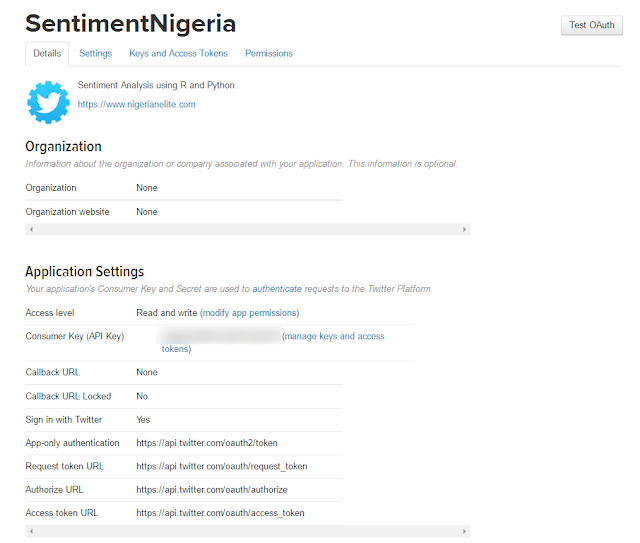Click the Application Settings horizontal scrollbar track

tap(248, 531)
